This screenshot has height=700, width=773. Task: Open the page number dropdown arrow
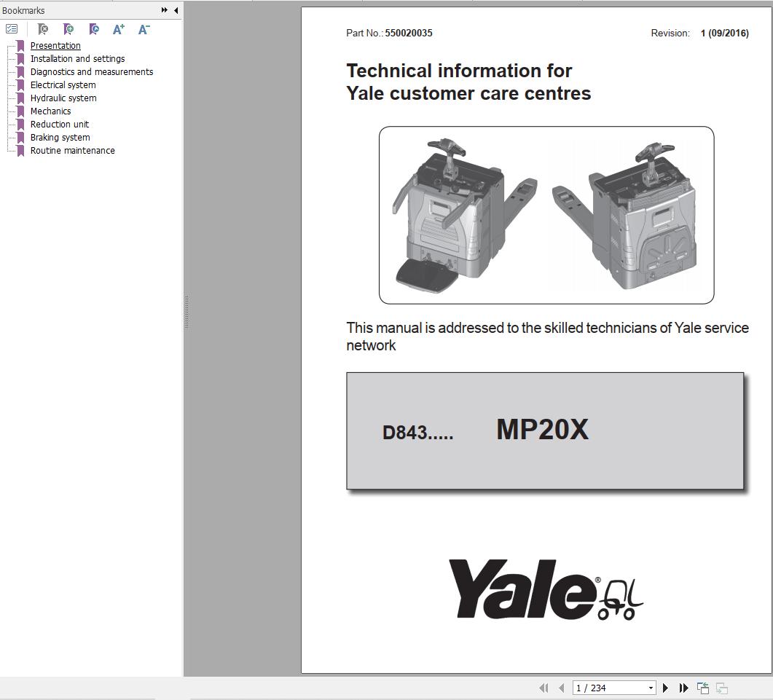(x=651, y=688)
